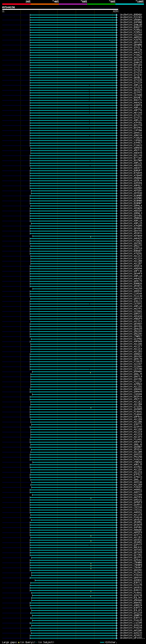Click UniRef100_B9SHE7 entry
This screenshot has height=644, width=146.
pos(131,98)
